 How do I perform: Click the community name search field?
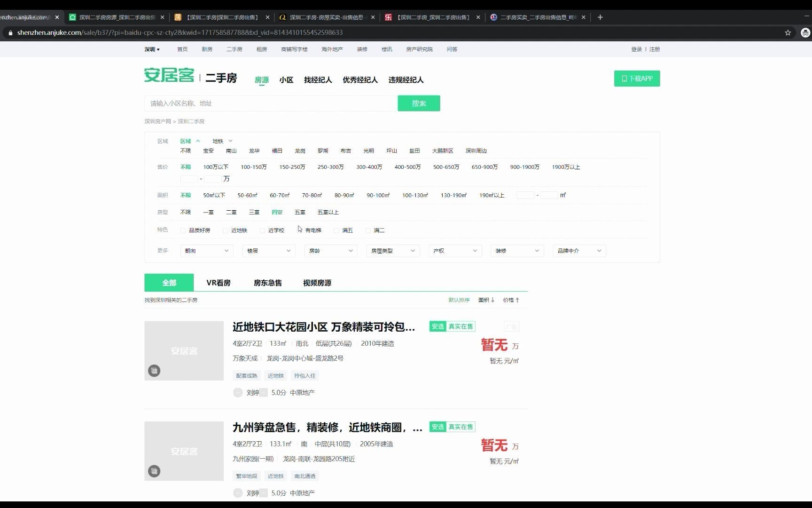(x=271, y=103)
